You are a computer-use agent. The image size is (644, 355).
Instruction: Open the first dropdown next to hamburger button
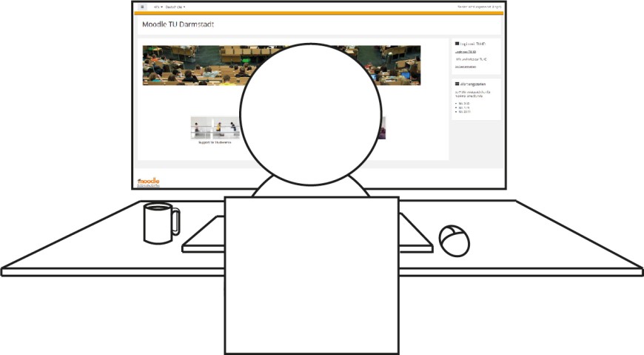pyautogui.click(x=158, y=7)
